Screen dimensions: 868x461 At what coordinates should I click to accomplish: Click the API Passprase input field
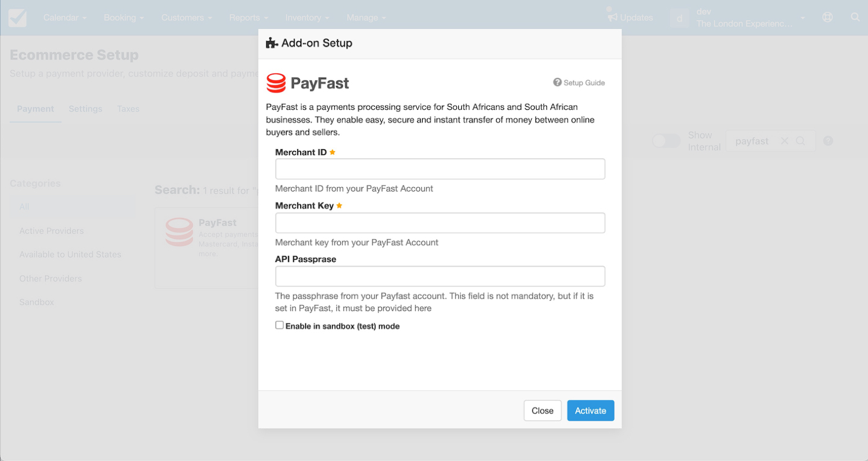(x=440, y=276)
